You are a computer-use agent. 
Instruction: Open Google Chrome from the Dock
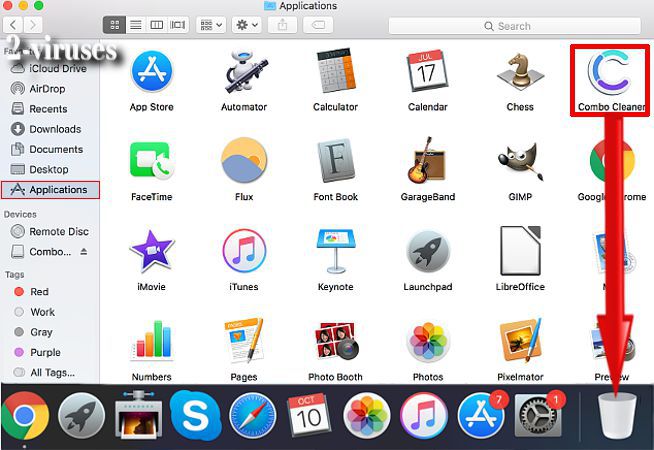pyautogui.click(x=25, y=415)
